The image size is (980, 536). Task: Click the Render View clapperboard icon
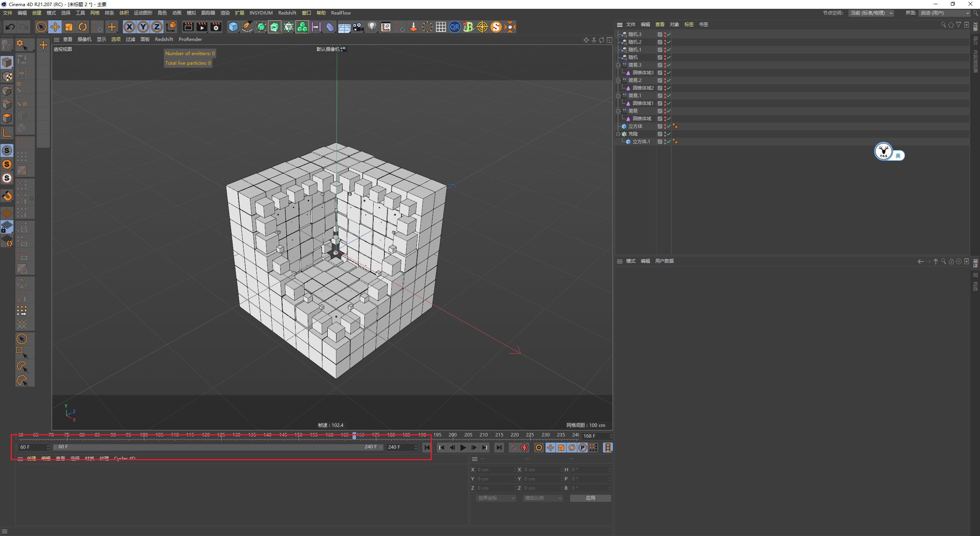pyautogui.click(x=188, y=27)
